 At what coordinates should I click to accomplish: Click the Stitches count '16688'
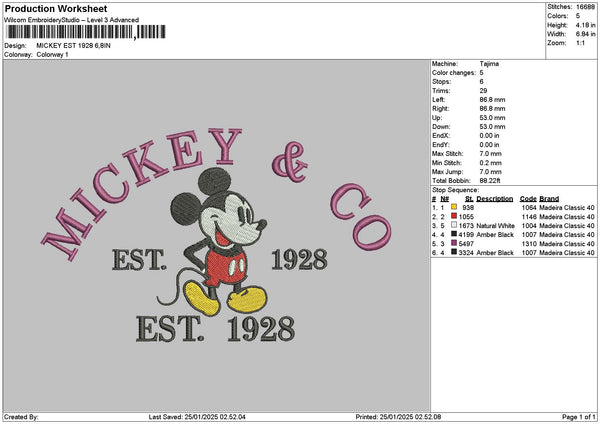pyautogui.click(x=585, y=7)
